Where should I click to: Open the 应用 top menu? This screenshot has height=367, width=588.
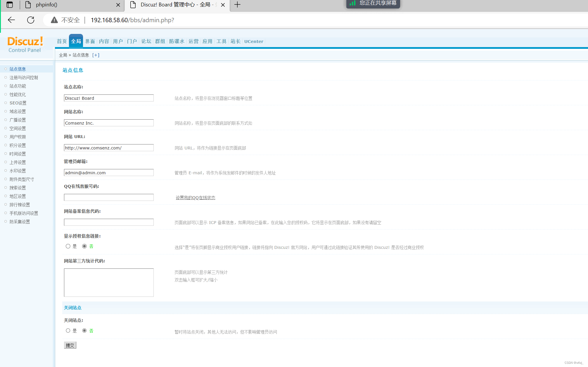tap(207, 41)
